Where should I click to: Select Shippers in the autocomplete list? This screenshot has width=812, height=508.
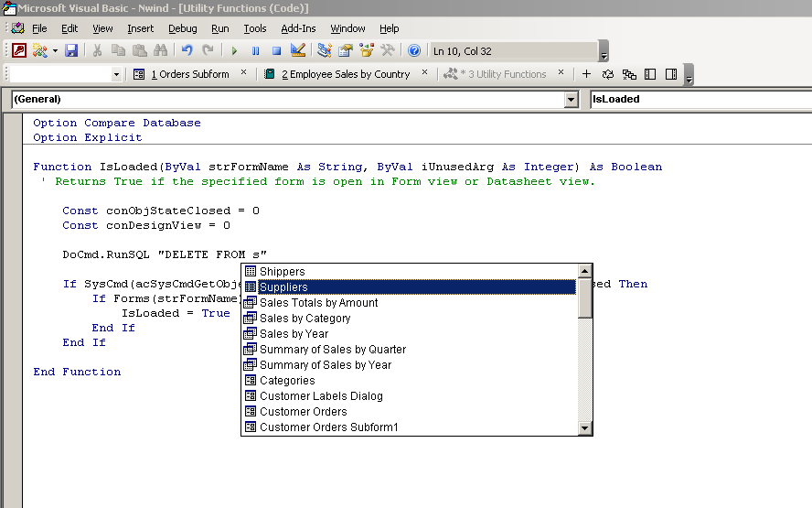click(410, 272)
